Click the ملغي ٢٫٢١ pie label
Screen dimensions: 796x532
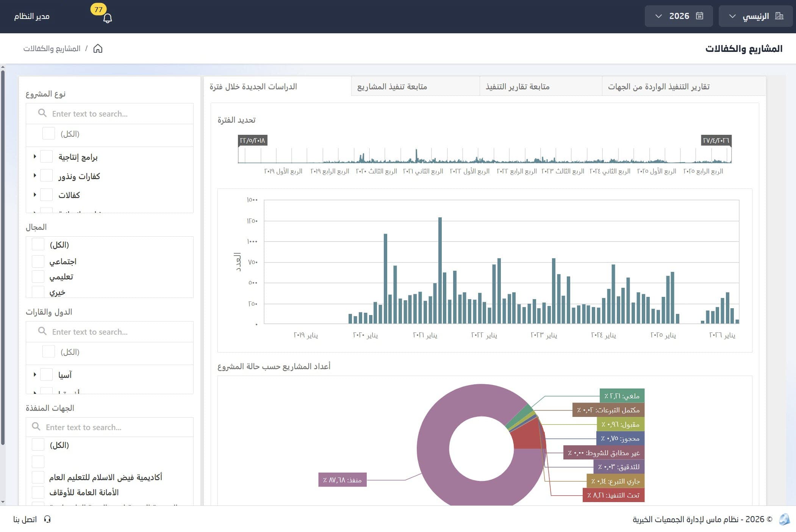(622, 396)
